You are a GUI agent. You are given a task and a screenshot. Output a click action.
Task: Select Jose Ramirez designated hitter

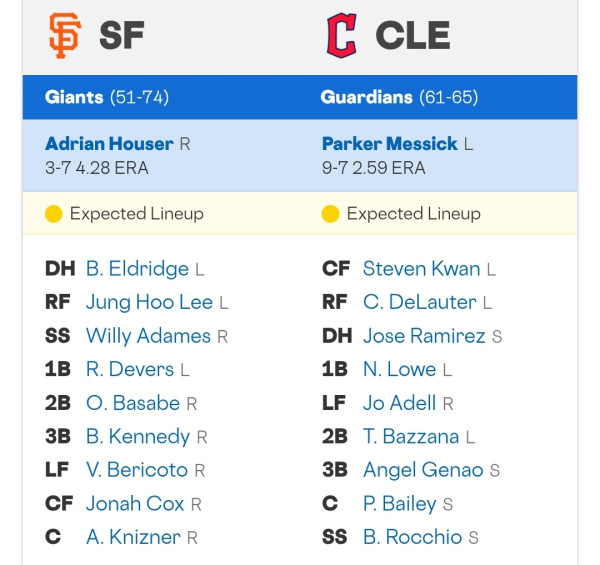424,336
